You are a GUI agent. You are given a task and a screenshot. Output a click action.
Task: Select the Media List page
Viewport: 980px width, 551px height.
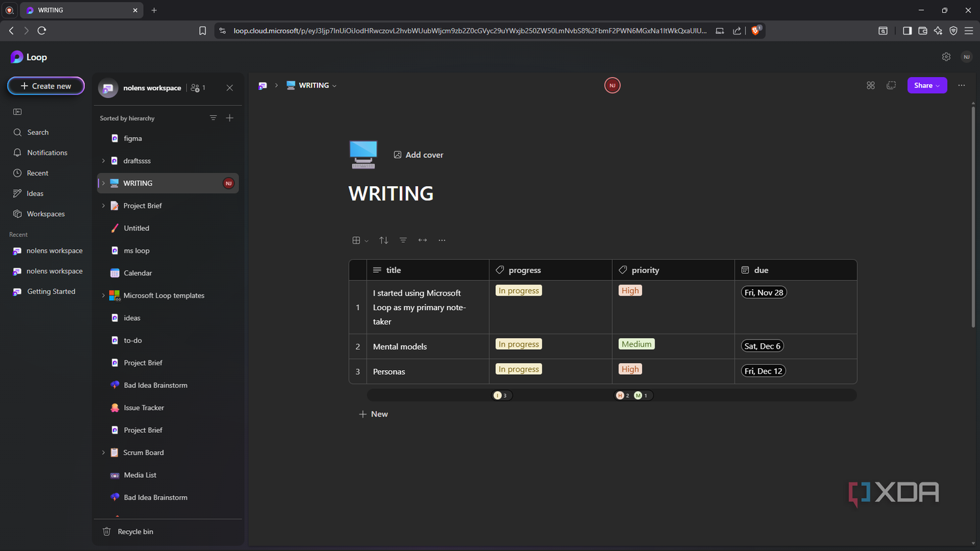click(169, 475)
